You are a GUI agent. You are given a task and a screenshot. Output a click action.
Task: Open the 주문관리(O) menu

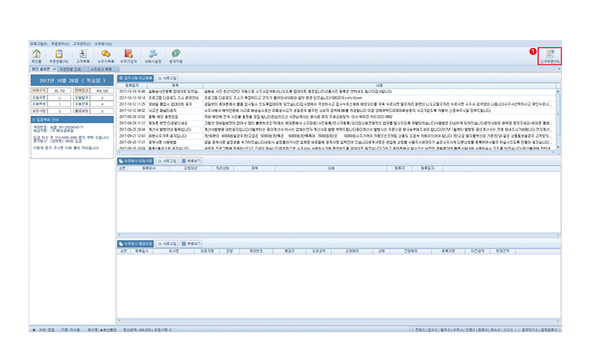(59, 43)
